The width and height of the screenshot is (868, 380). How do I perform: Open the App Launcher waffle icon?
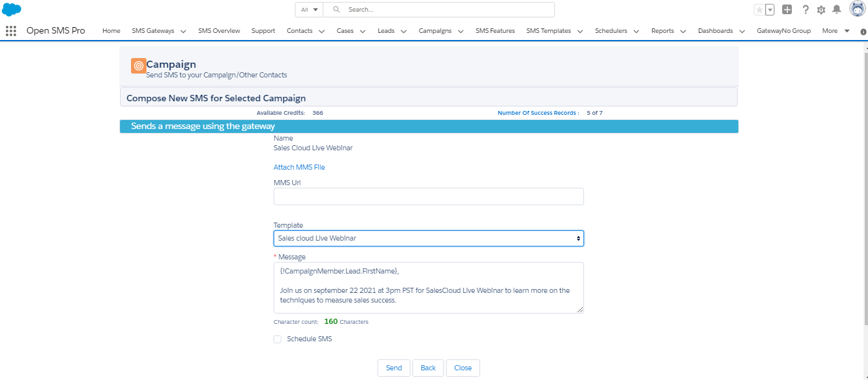10,30
